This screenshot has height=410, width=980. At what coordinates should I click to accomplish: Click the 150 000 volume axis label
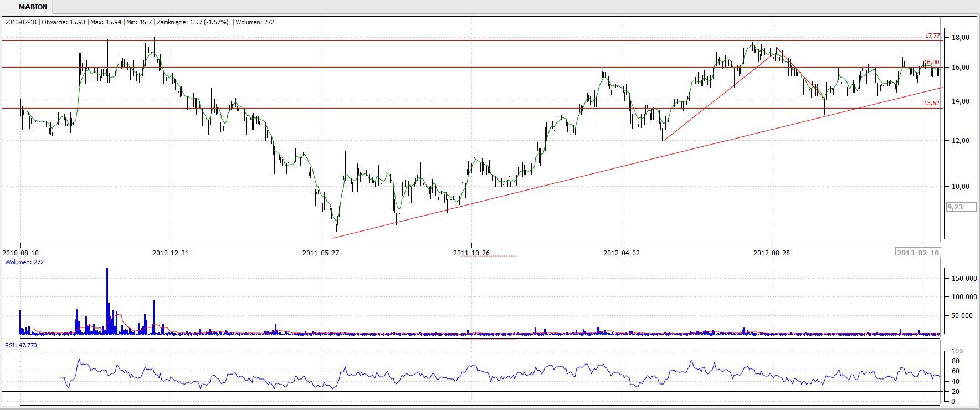[964, 279]
